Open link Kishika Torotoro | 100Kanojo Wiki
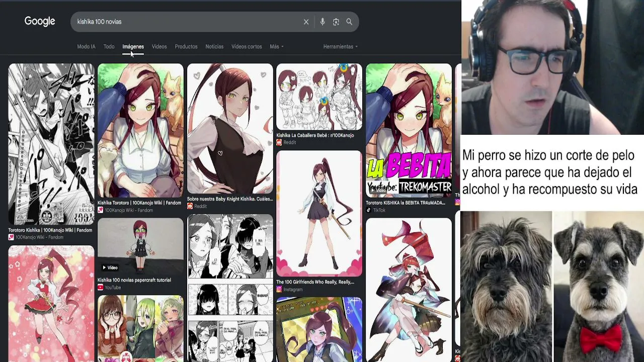Viewport: 644px width, 362px height. [x=139, y=203]
